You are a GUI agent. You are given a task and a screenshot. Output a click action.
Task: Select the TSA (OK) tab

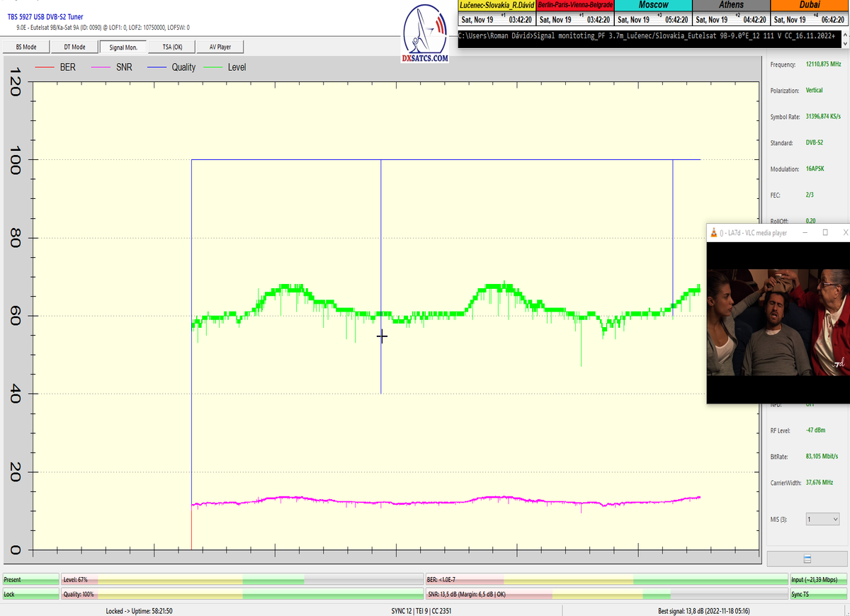172,47
